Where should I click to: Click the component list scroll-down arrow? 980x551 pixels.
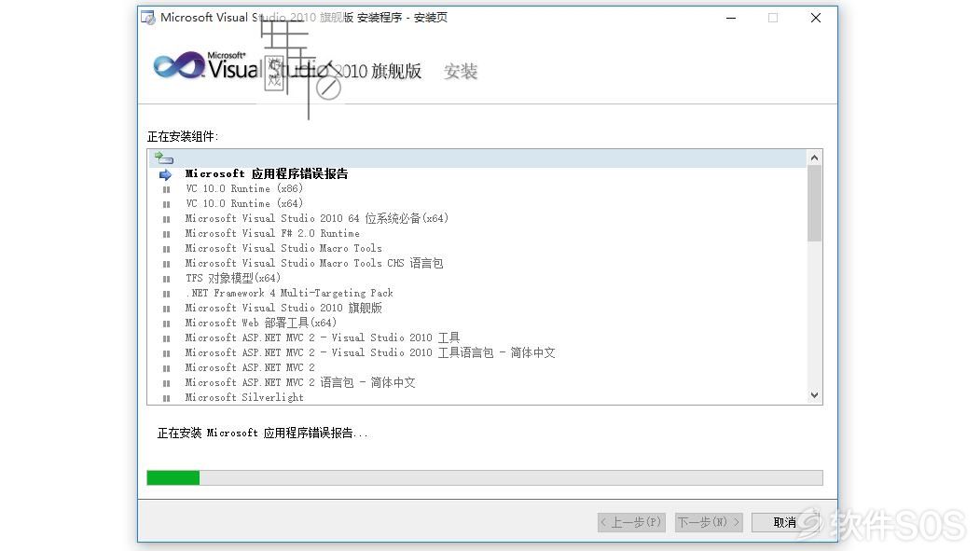pos(814,395)
